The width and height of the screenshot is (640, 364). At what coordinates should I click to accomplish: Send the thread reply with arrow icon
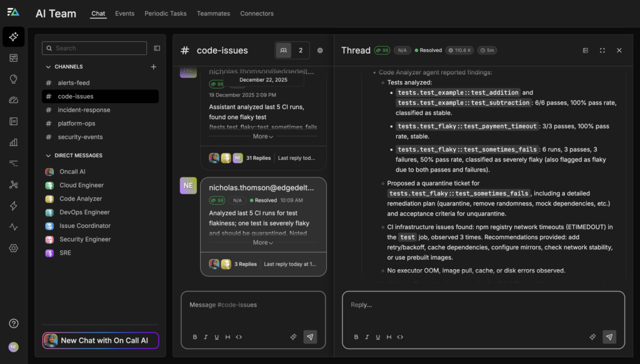(609, 337)
